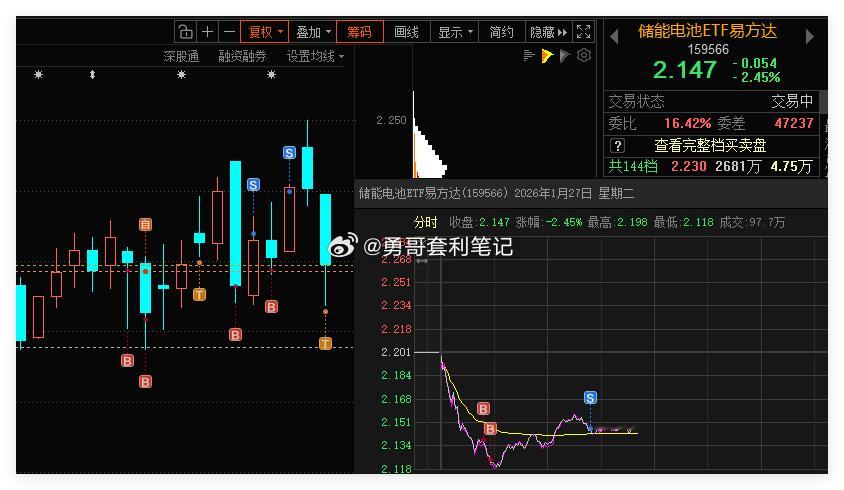Viewport: 844px width, 490px height.
Task: Click the lowest red B marker on K-line chart
Action: click(145, 382)
